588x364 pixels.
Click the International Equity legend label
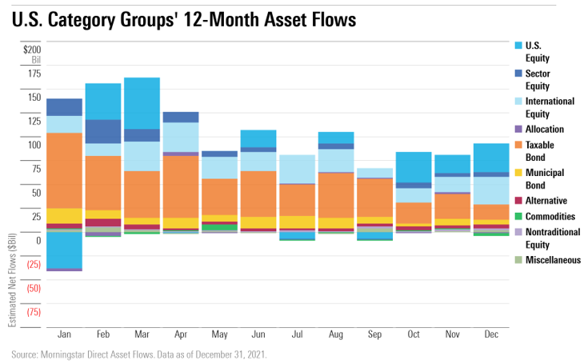(x=550, y=107)
